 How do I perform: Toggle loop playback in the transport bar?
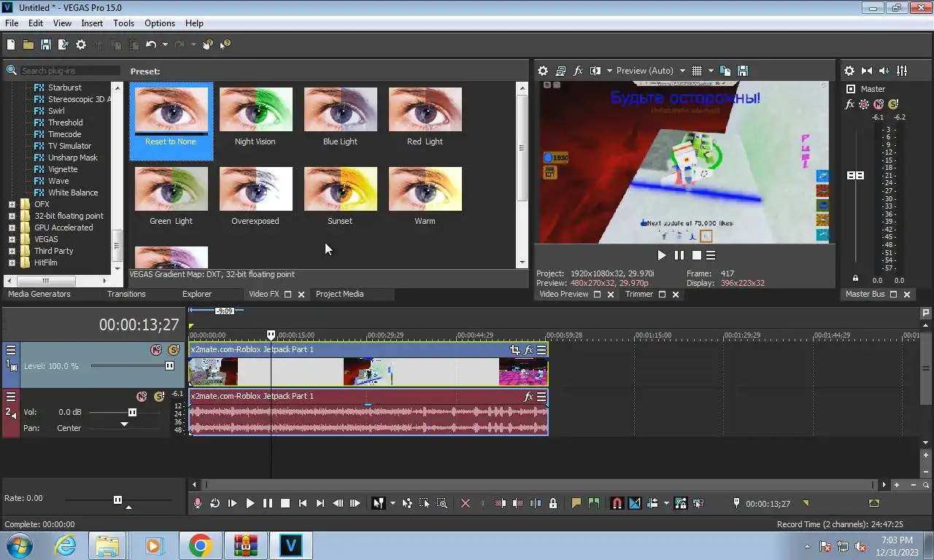coord(215,503)
